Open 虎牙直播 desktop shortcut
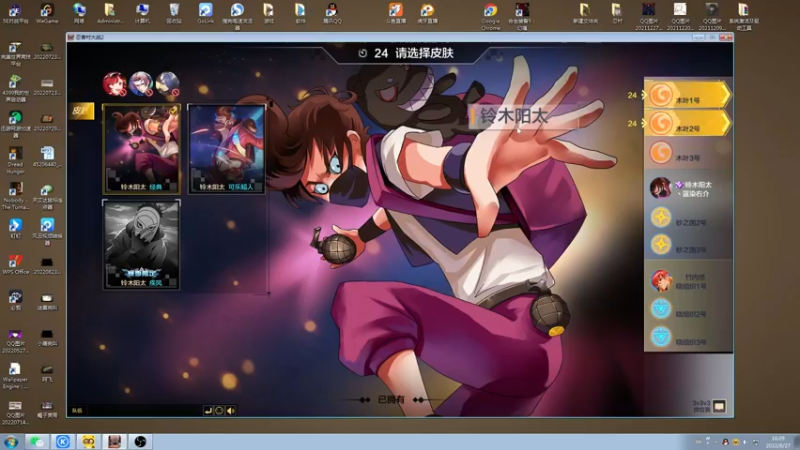The height and width of the screenshot is (450, 800). click(x=427, y=13)
